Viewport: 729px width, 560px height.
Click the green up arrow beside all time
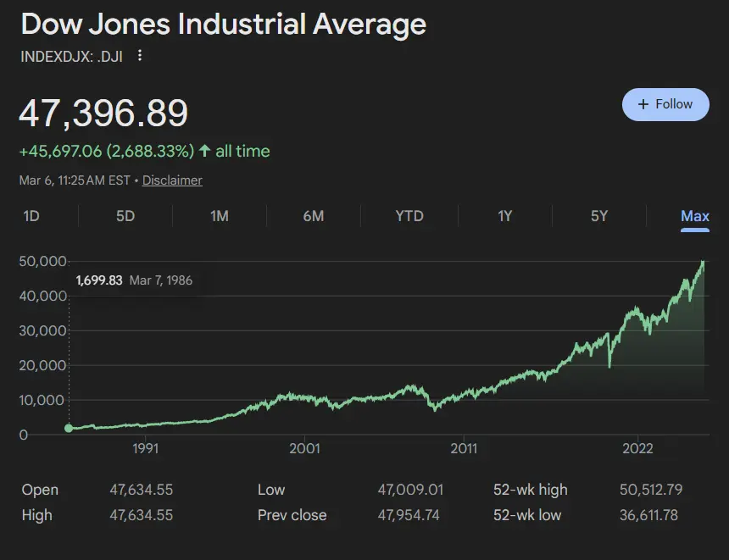204,152
